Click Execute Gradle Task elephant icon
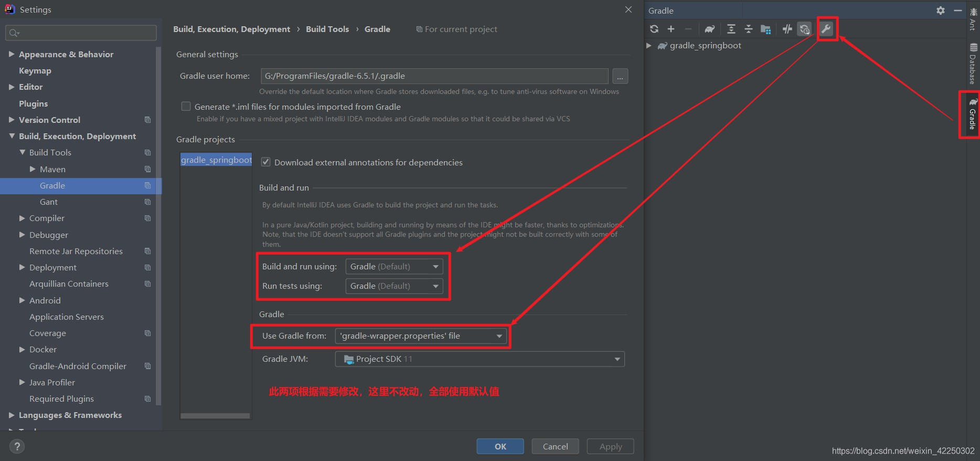This screenshot has height=461, width=980. (709, 29)
